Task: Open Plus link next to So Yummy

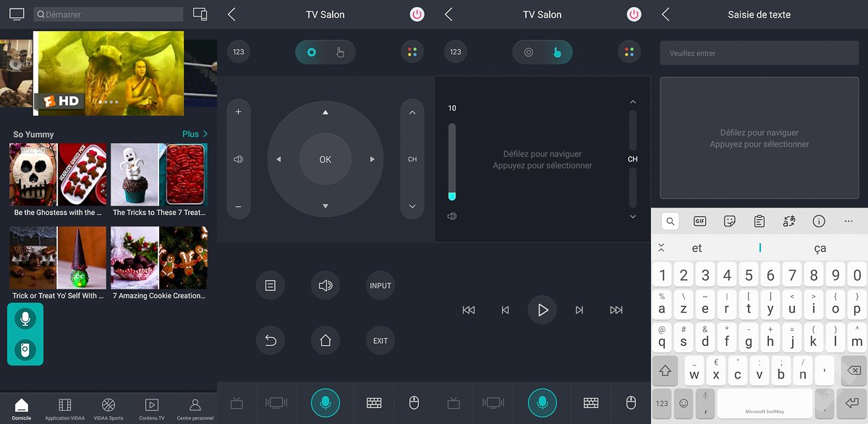Action: pyautogui.click(x=195, y=134)
